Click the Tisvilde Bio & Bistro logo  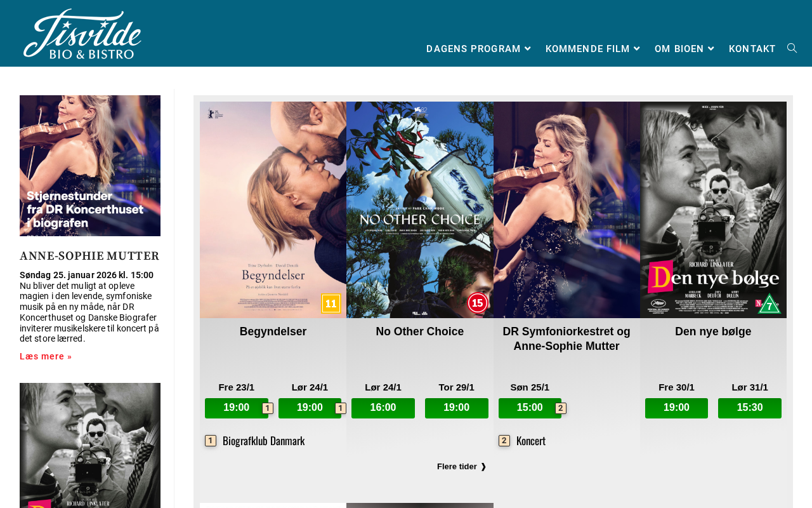(x=82, y=34)
